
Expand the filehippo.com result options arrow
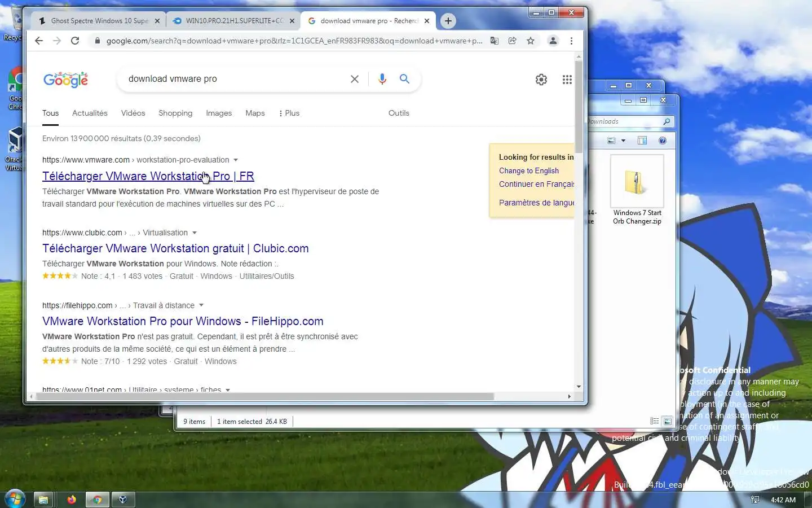201,305
